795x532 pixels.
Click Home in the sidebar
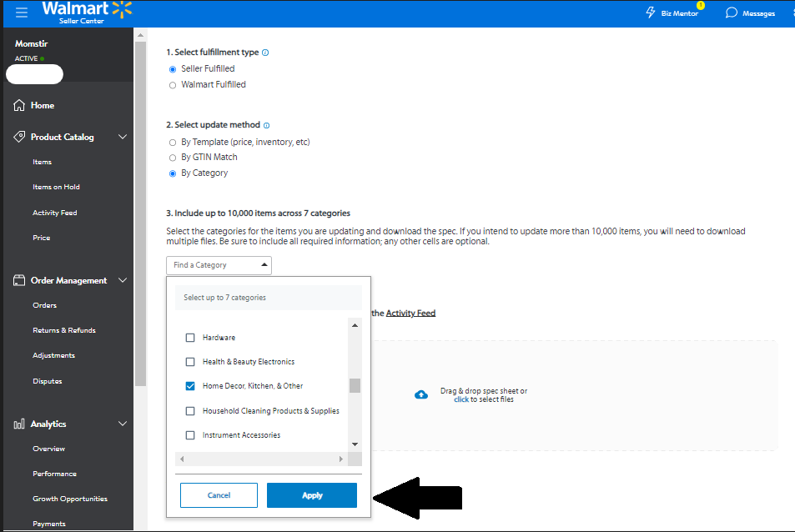click(x=42, y=105)
